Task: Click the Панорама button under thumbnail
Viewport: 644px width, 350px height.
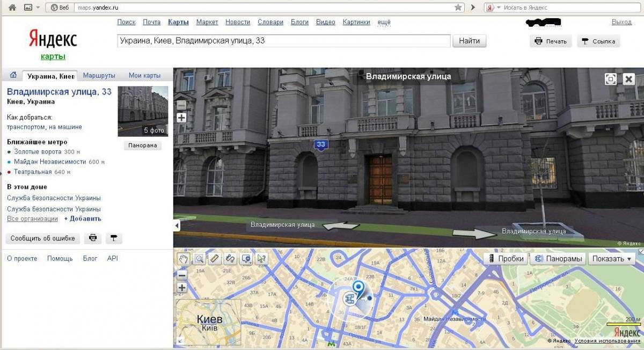Action: 143,145
